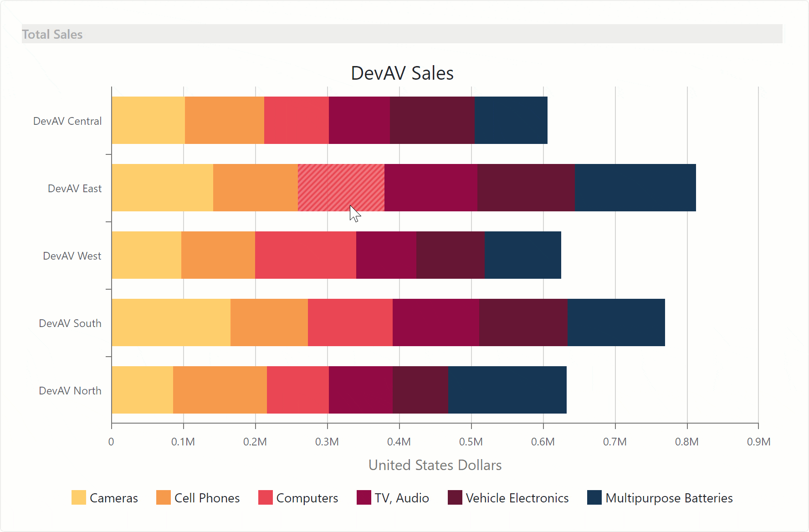Click the Cell Phones legend color swatch

(x=164, y=497)
